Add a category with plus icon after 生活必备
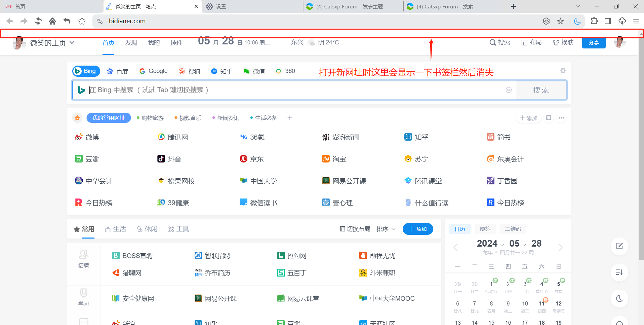 [290, 118]
